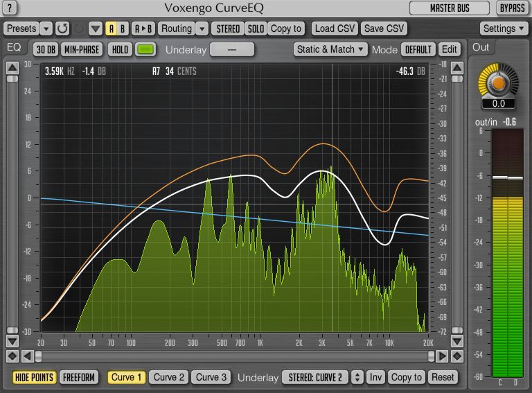Click the output gain value 0.0 field
This screenshot has height=393, width=532.
coord(499,103)
